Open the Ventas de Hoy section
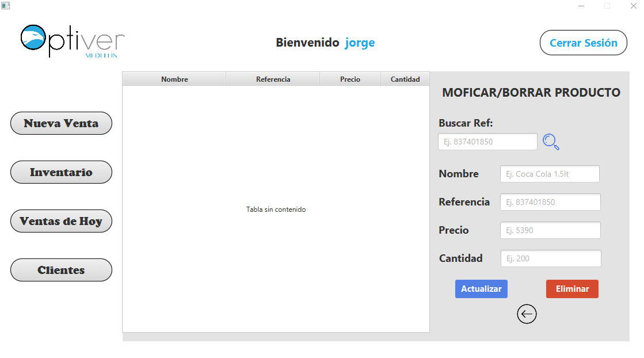 (61, 220)
